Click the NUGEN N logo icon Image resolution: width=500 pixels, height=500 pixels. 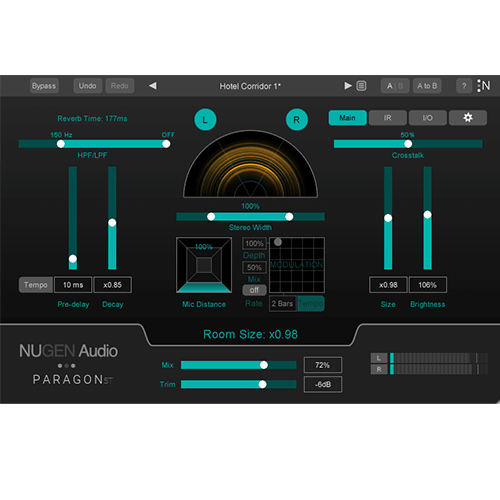coord(483,86)
